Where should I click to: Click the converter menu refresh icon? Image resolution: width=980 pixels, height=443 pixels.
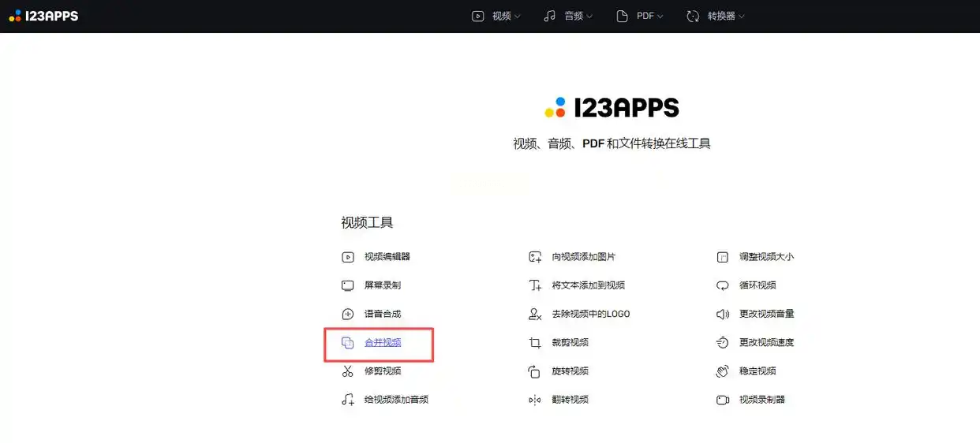click(x=693, y=16)
